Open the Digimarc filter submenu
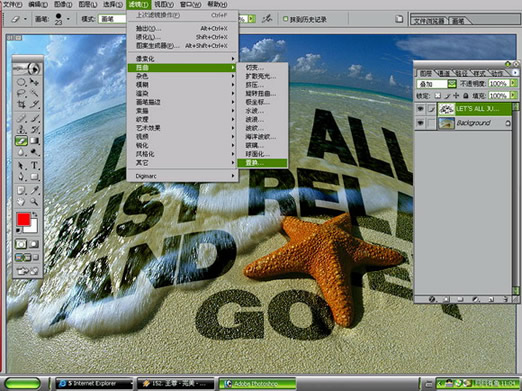 click(x=182, y=176)
